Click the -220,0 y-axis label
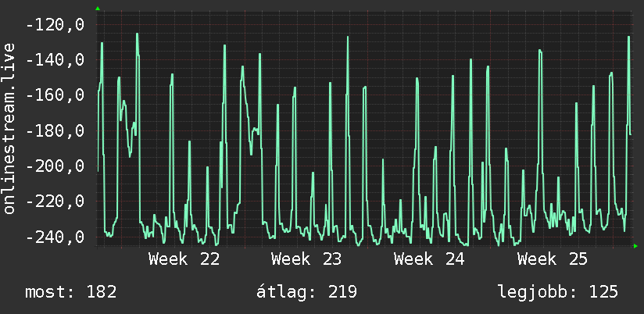 tap(55, 202)
